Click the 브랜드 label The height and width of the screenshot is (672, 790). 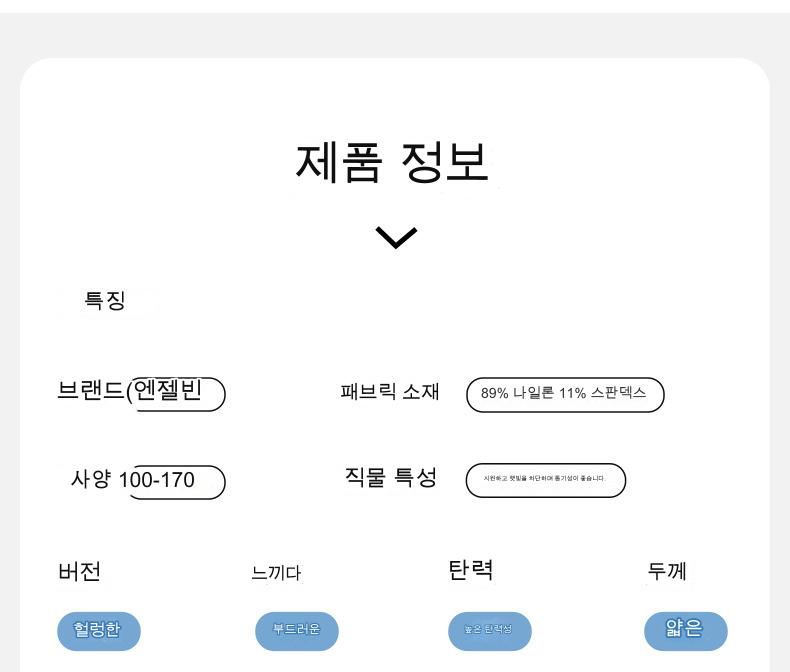click(x=91, y=392)
